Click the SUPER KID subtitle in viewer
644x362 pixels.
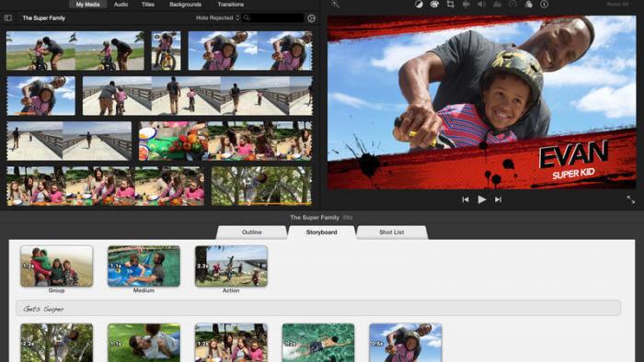click(573, 174)
